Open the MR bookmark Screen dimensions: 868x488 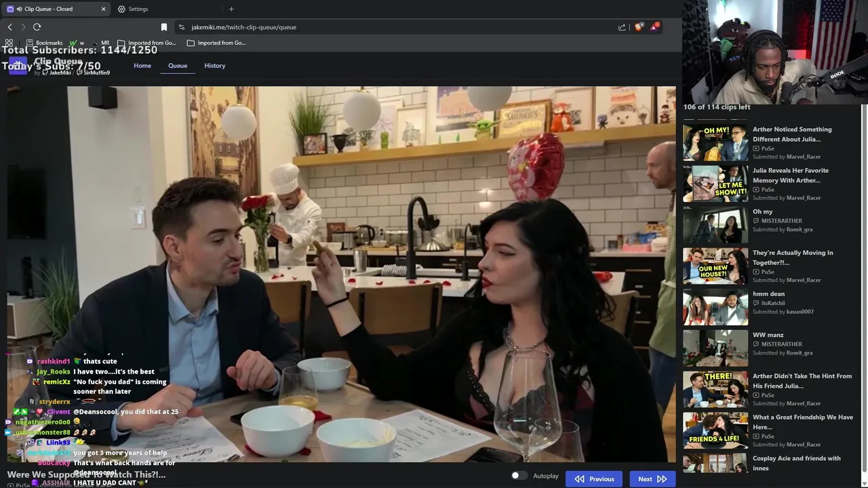pyautogui.click(x=101, y=43)
